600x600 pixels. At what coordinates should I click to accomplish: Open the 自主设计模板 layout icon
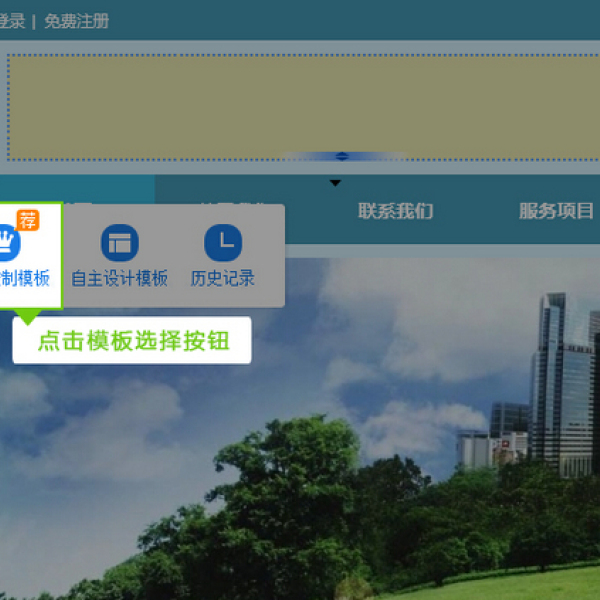[120, 243]
